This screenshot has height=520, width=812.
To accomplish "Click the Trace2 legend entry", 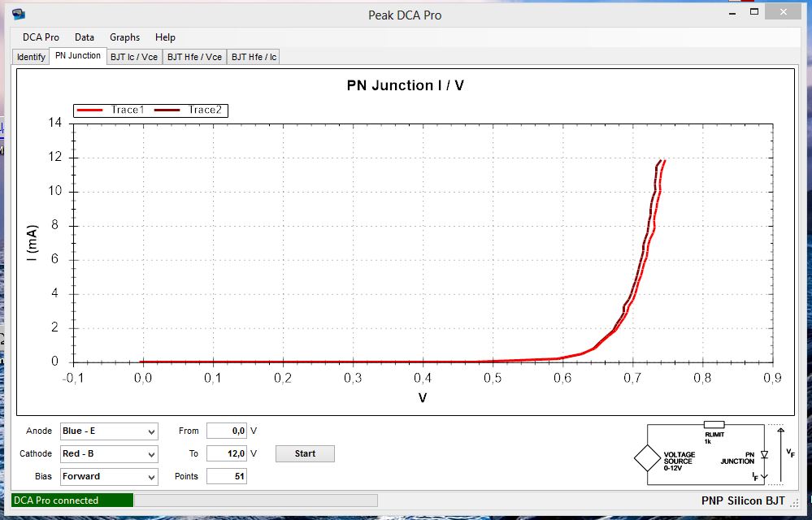I will point(188,110).
